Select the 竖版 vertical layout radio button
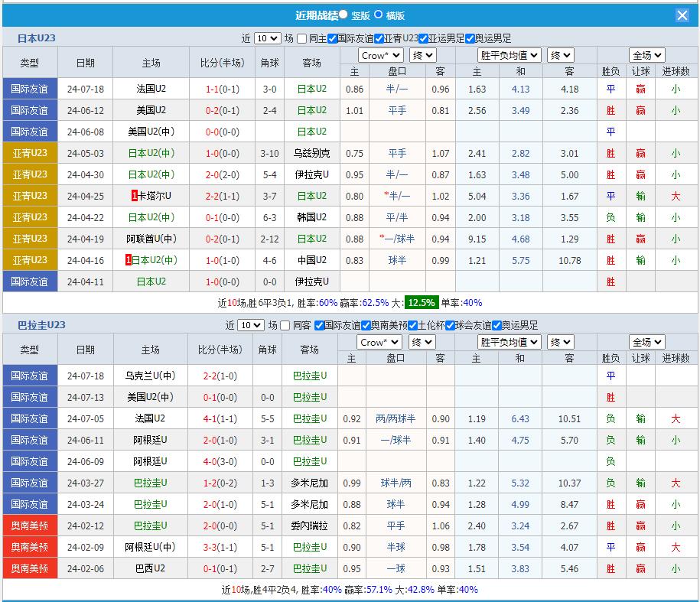The width and height of the screenshot is (700, 602). pyautogui.click(x=343, y=15)
